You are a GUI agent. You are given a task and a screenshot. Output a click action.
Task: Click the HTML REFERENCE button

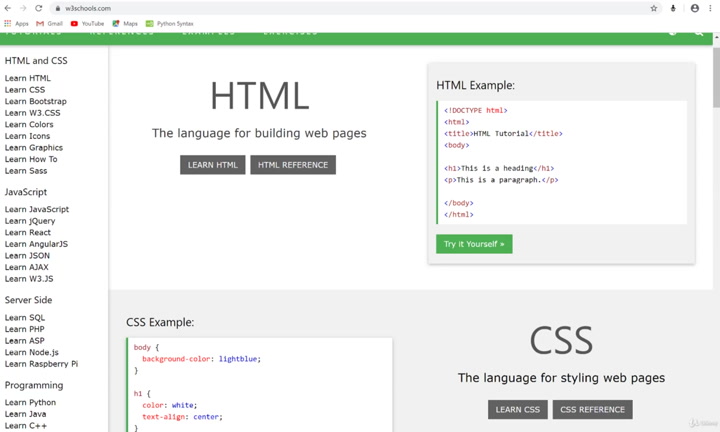click(293, 165)
